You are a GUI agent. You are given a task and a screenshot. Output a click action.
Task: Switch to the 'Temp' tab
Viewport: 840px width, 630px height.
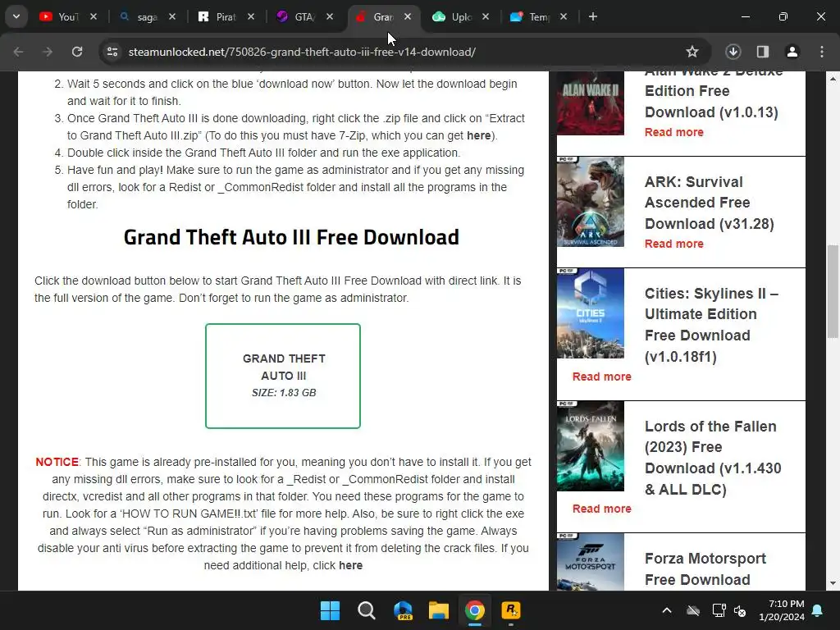tap(531, 16)
